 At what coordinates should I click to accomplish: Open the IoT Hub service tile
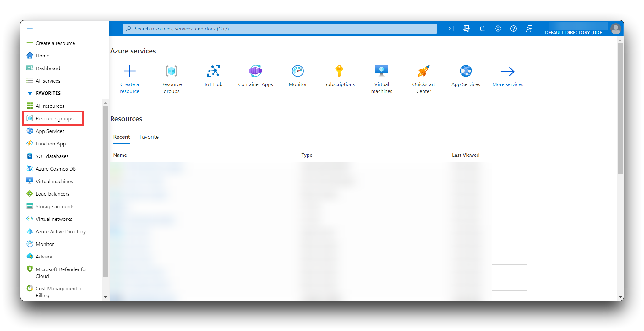tap(214, 76)
